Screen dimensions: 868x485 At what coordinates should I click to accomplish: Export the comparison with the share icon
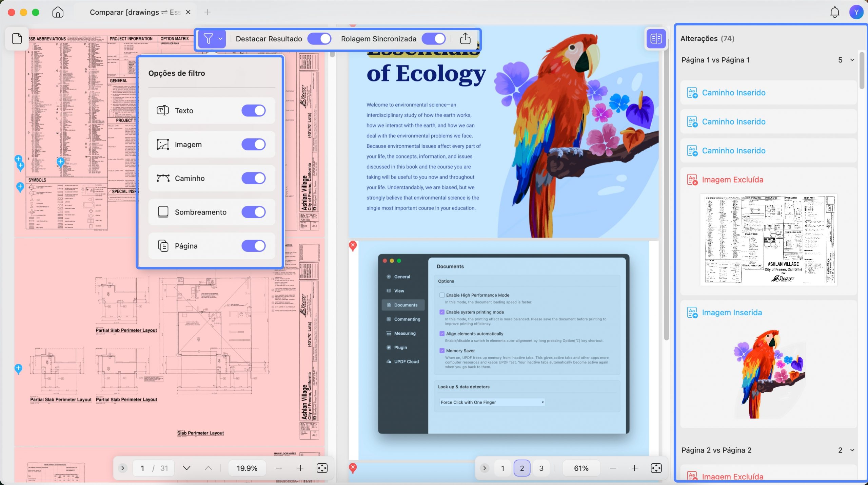tap(465, 38)
